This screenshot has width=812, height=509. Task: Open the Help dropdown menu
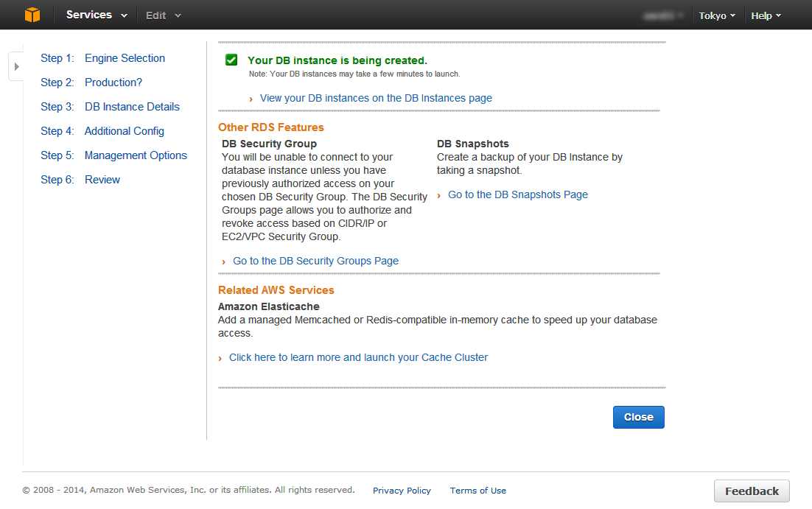pyautogui.click(x=766, y=15)
